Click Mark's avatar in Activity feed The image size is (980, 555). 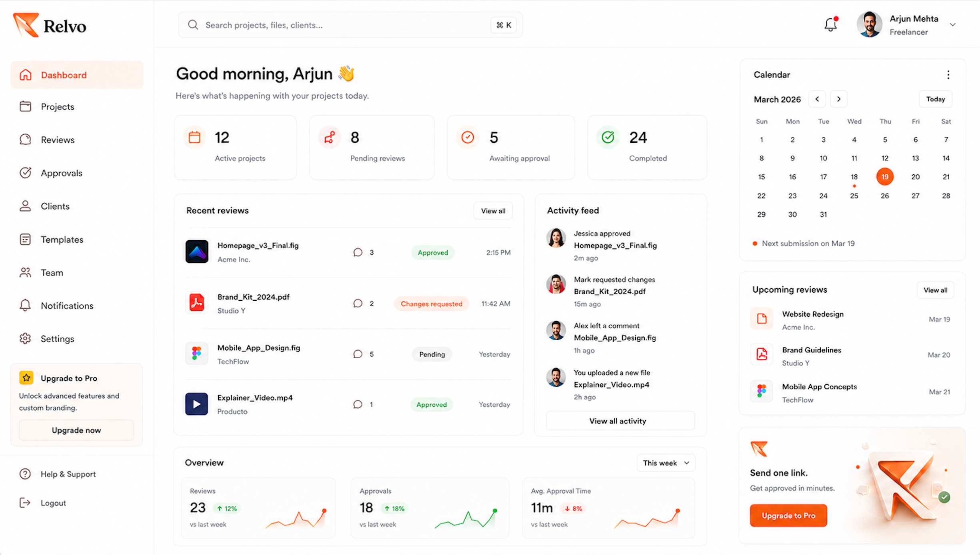tap(556, 284)
